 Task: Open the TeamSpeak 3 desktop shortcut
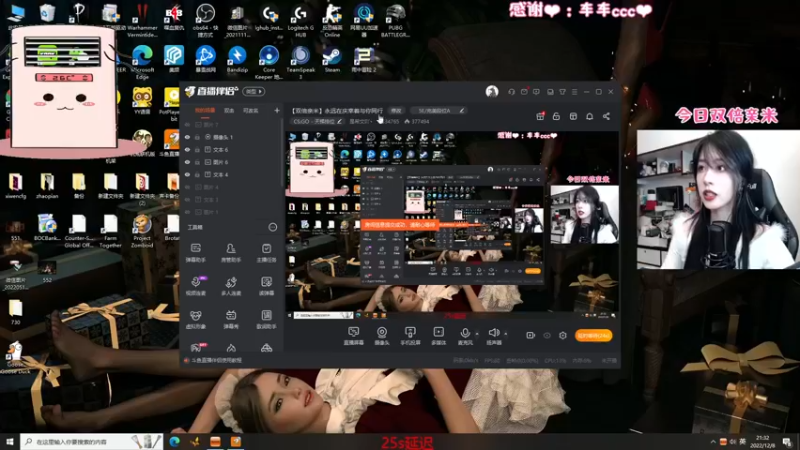pyautogui.click(x=300, y=61)
